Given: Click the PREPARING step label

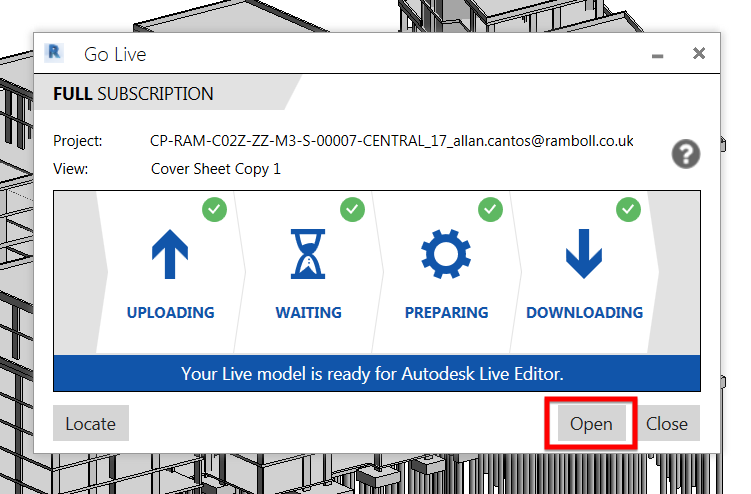Looking at the screenshot, I should click(446, 312).
